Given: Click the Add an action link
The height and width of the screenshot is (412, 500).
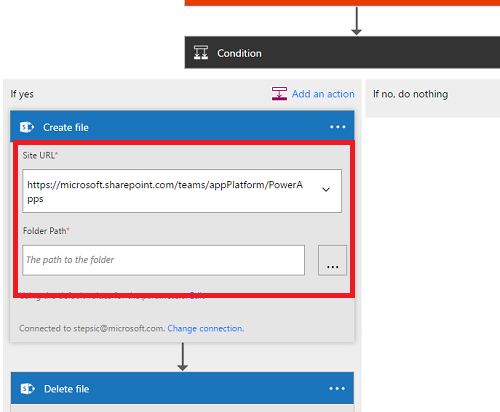Looking at the screenshot, I should (323, 94).
